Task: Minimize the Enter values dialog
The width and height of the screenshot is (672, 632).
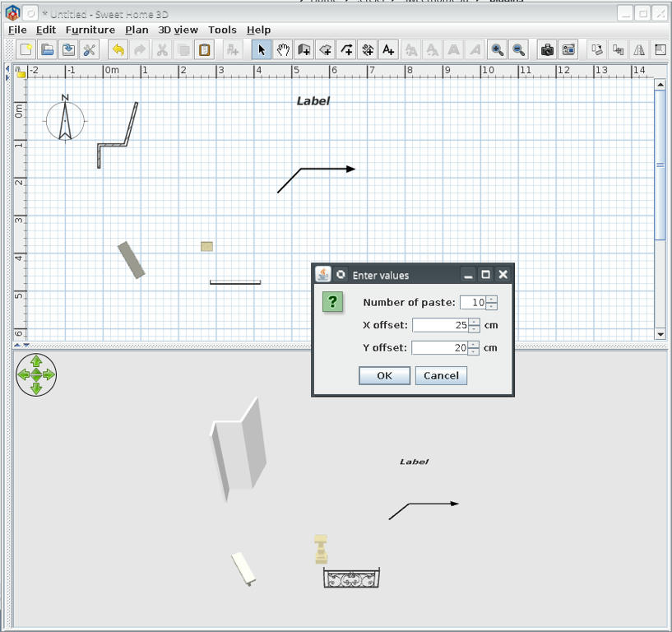Action: pyautogui.click(x=468, y=274)
